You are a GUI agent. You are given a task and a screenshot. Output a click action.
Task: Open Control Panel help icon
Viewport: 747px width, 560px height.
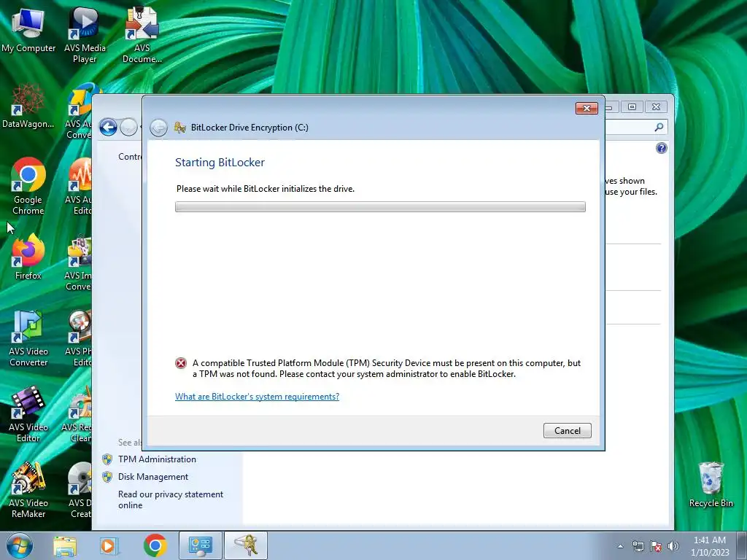click(661, 148)
